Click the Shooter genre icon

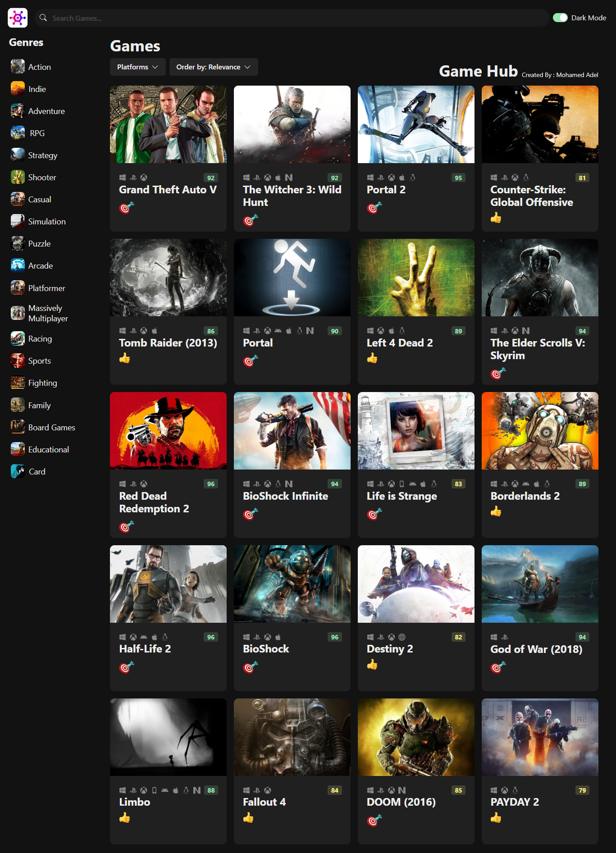click(18, 177)
